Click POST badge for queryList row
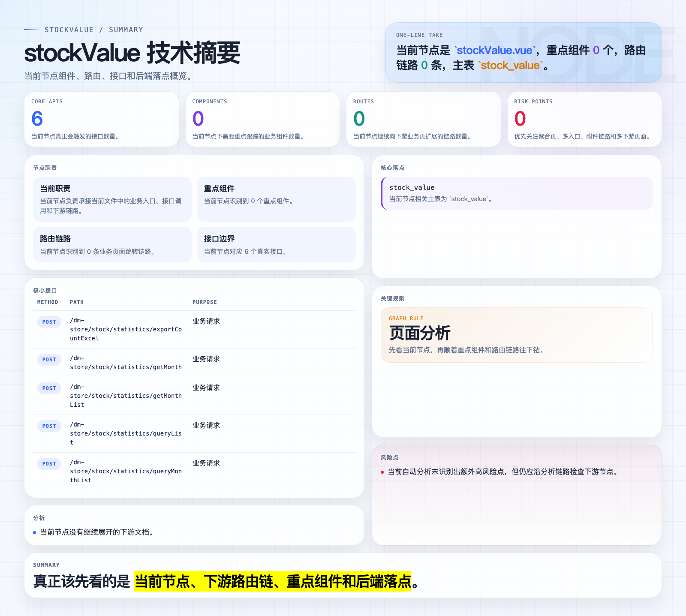Viewport: 686px width, 616px height. (49, 426)
